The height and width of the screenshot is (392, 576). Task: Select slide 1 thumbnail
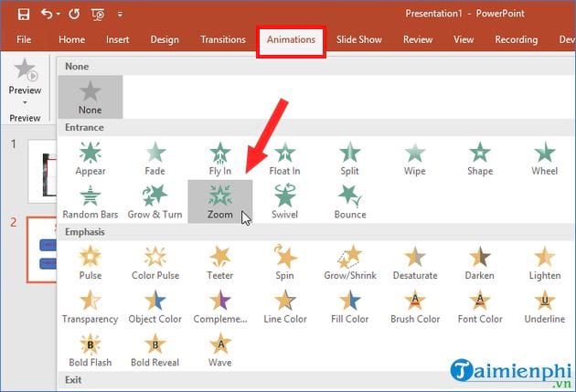pyautogui.click(x=42, y=172)
